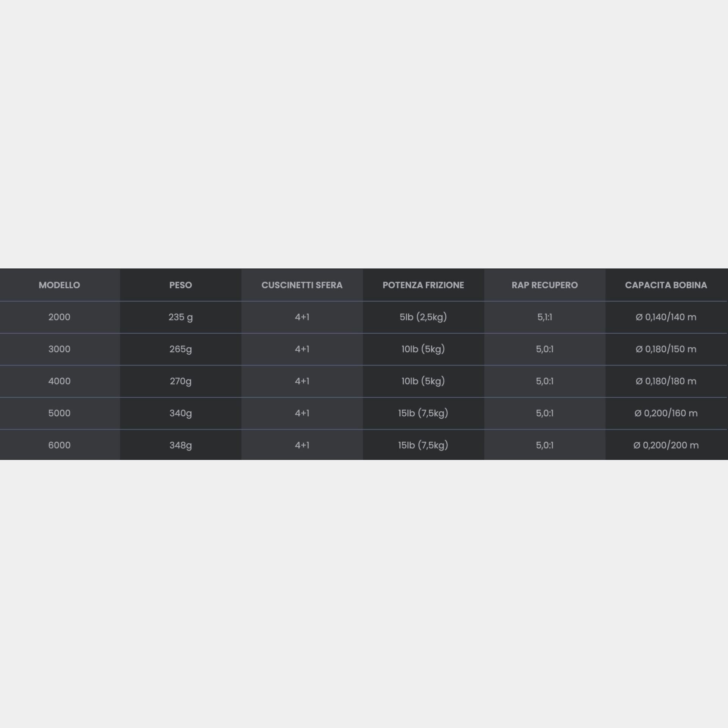The height and width of the screenshot is (728, 728).
Task: Click the CAPACITA BOBINA column header
Action: tap(666, 285)
